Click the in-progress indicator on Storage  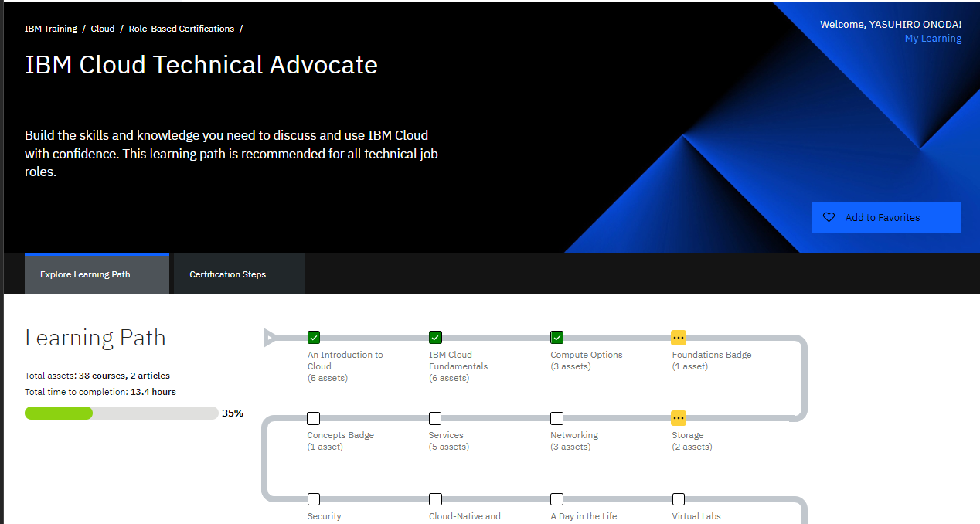(x=679, y=417)
